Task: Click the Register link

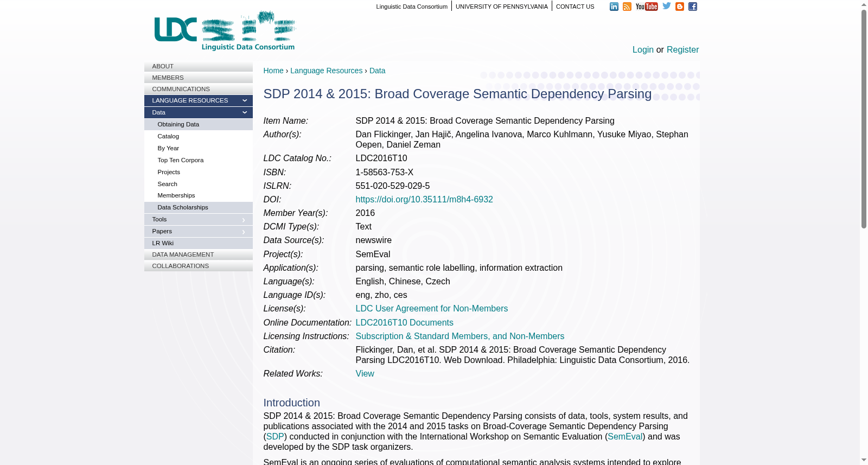Action: 682,50
